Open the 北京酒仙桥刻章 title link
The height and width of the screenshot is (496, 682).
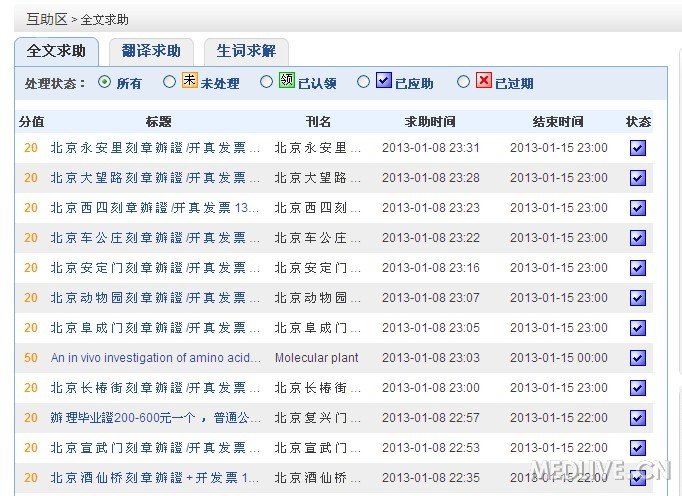155,478
